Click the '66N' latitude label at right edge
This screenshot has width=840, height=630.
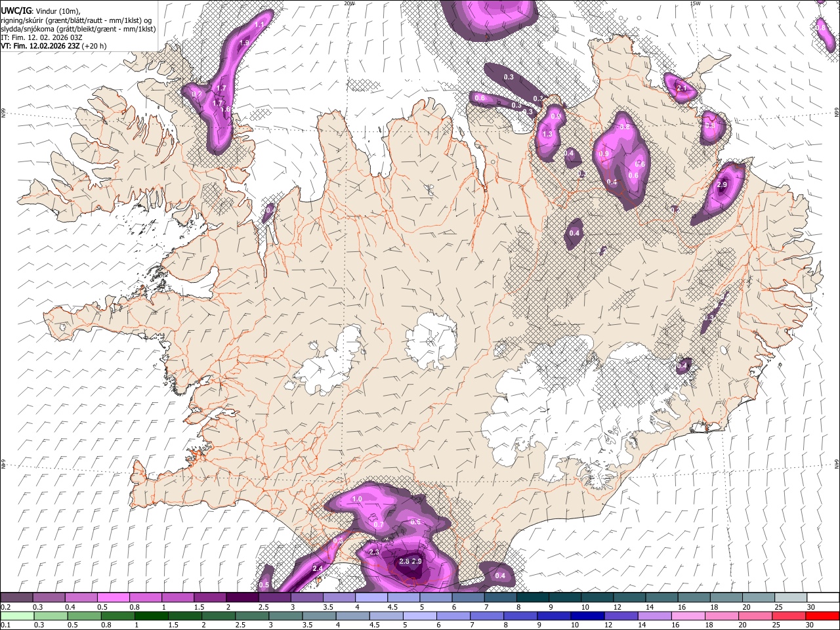click(x=836, y=113)
